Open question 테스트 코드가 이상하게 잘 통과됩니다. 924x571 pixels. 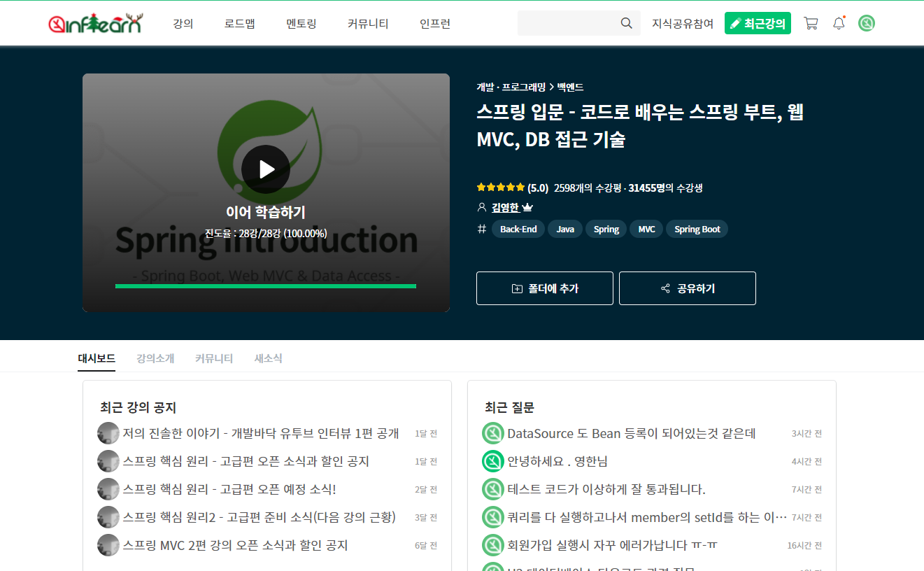606,489
